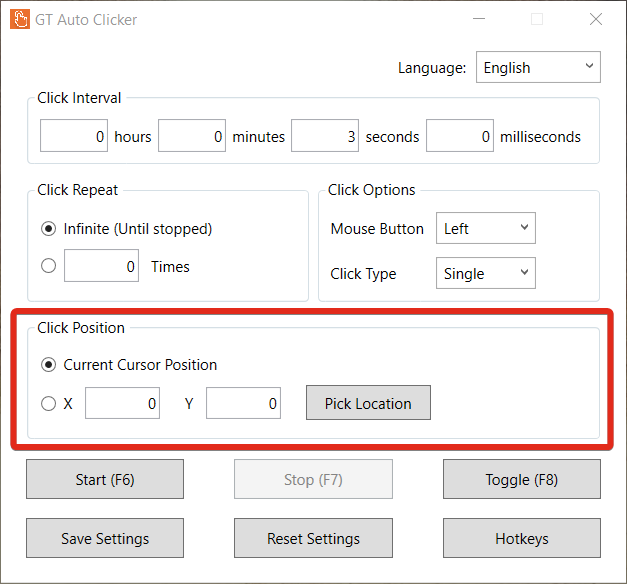Screen dimensions: 627x584
Task: Click the Click Options group label
Action: coord(371,190)
